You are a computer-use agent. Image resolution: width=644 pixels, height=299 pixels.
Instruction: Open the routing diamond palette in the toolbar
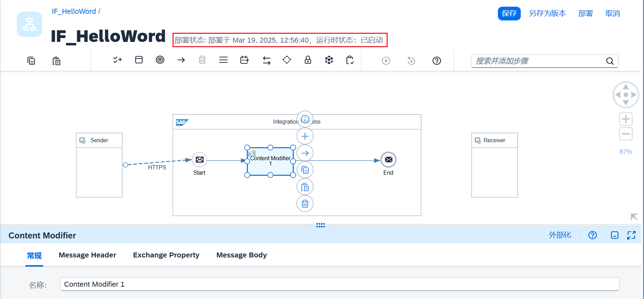pos(287,60)
